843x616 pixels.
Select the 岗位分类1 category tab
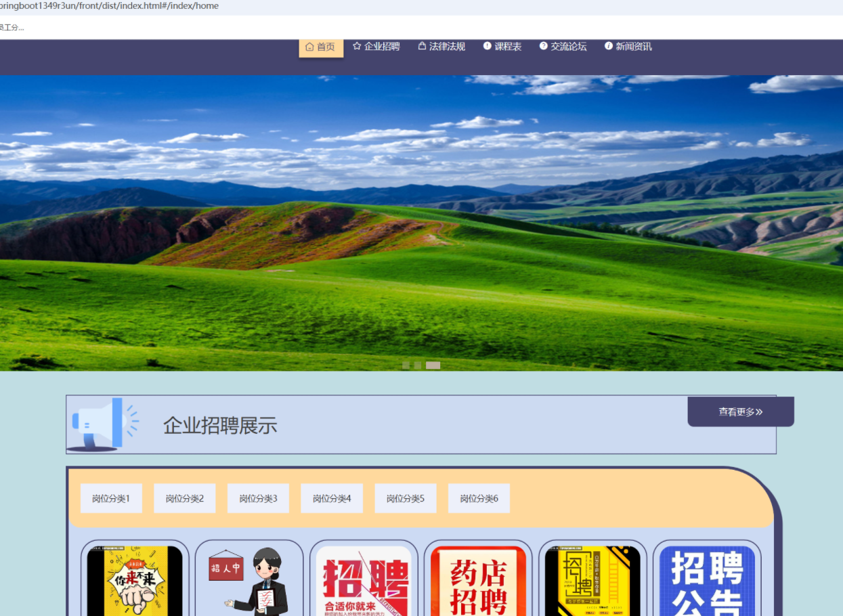click(111, 499)
